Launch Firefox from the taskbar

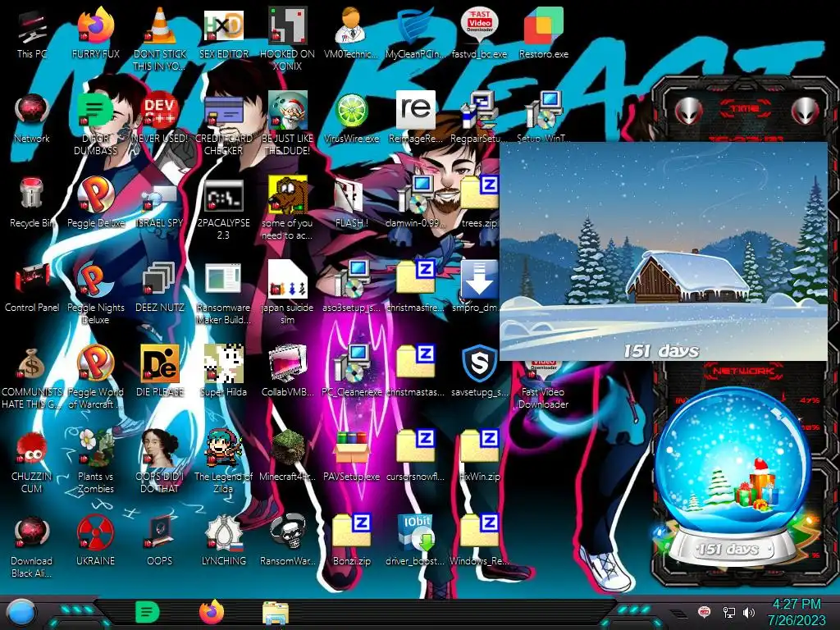point(211,612)
